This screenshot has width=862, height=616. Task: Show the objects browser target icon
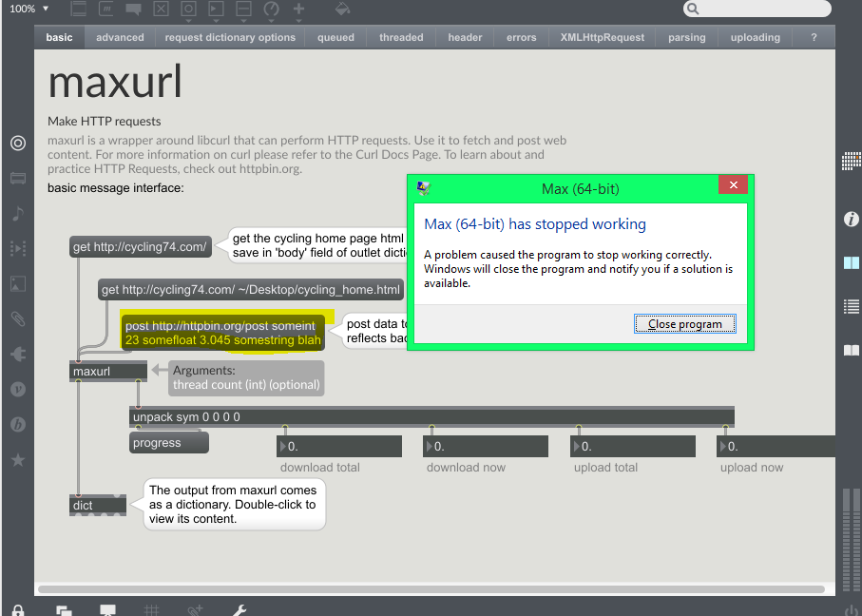(17, 143)
